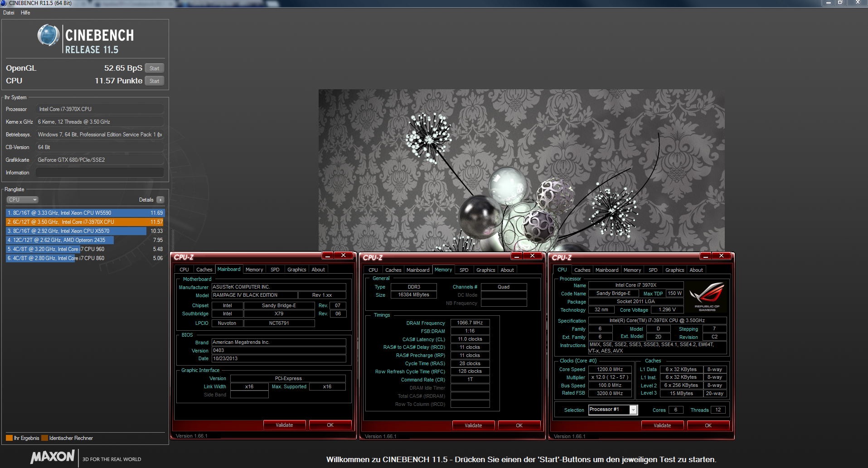Open Memory tab in Mainboard CPU-Z window
This screenshot has height=468, width=868.
(254, 270)
